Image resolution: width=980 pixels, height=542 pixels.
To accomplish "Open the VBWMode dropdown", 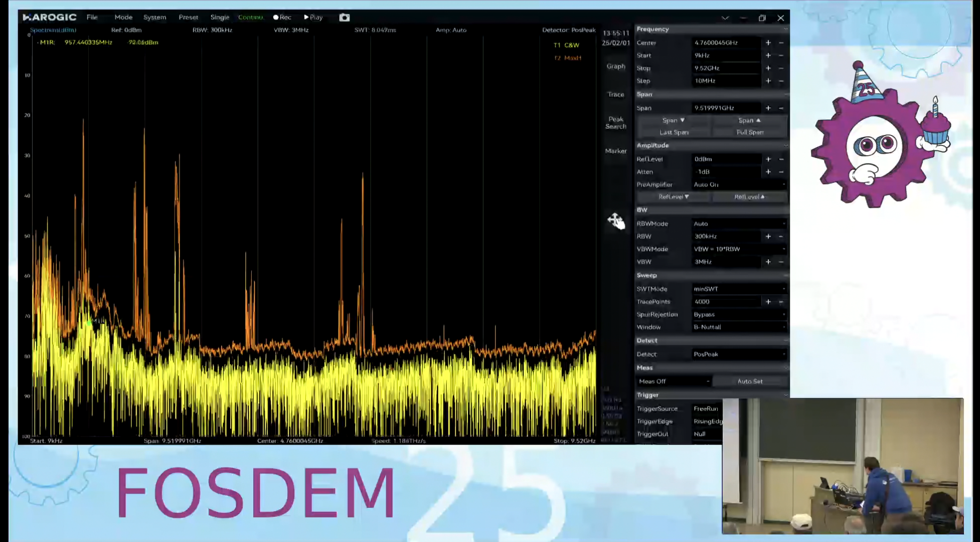I will (x=739, y=249).
